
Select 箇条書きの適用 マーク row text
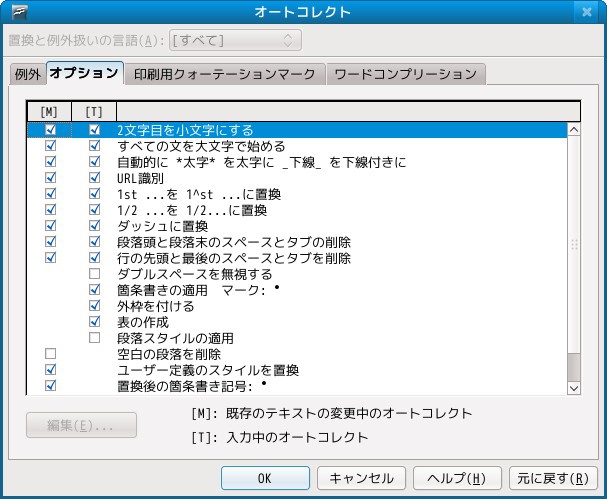point(199,290)
